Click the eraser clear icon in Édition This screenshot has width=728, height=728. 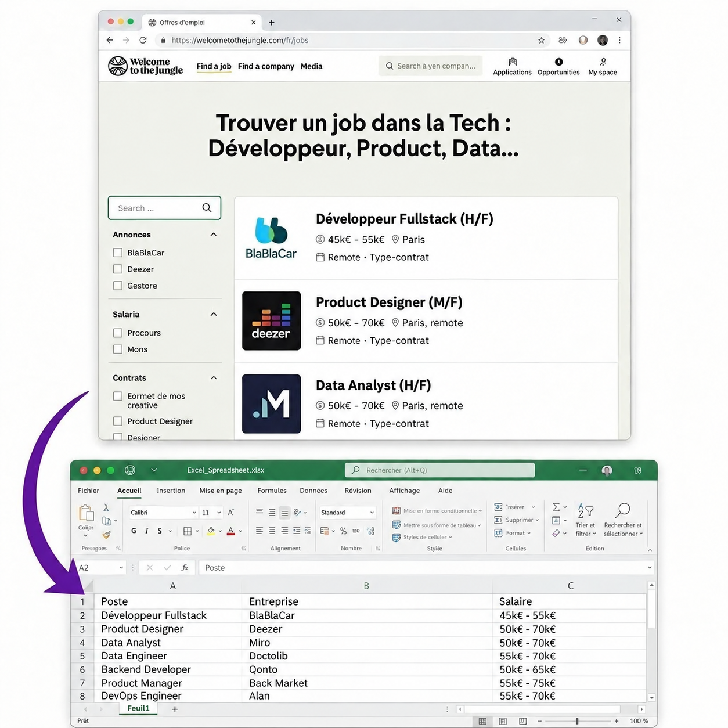coord(556,533)
